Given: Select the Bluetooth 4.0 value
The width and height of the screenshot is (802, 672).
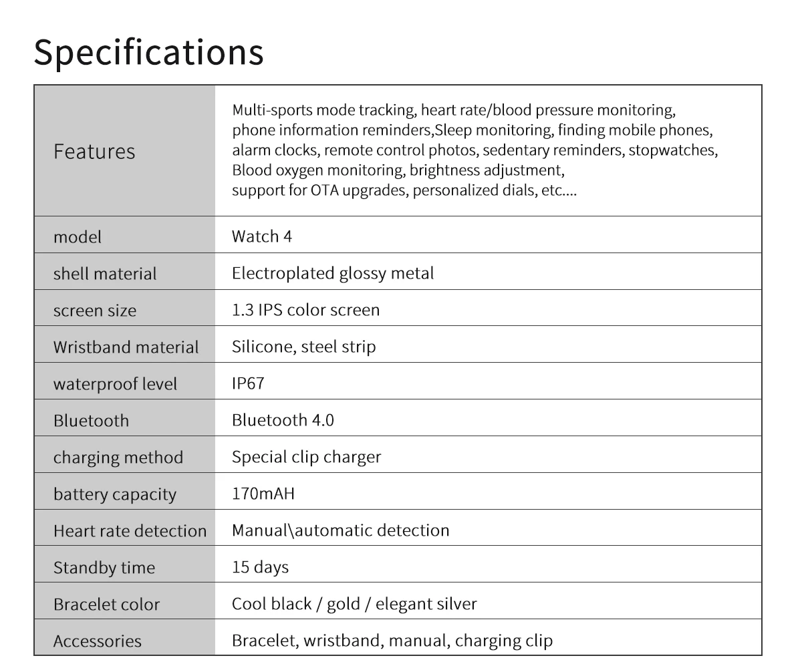Looking at the screenshot, I should pyautogui.click(x=283, y=420).
